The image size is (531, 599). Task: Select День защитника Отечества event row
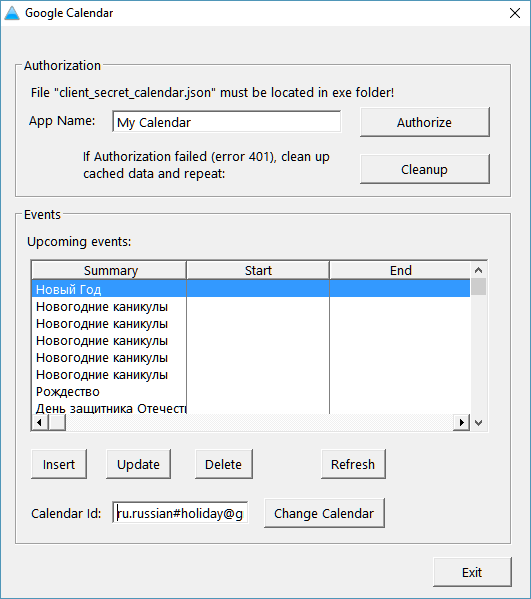(x=251, y=408)
